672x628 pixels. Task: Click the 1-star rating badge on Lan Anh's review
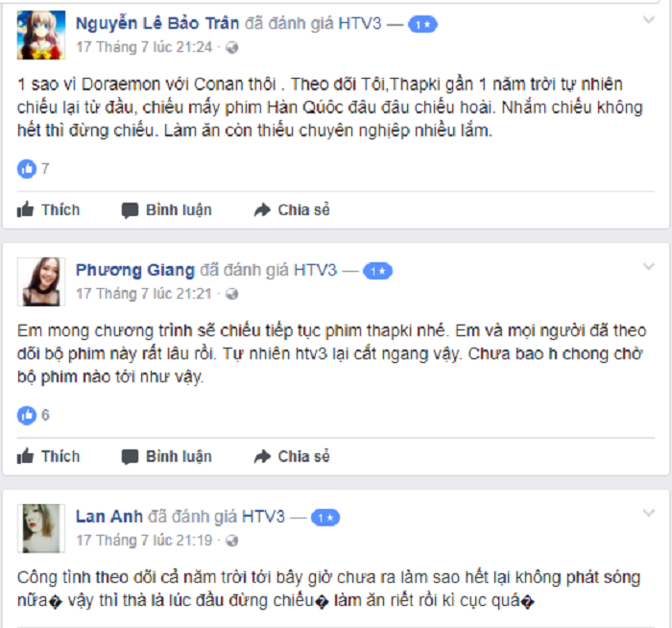point(325,518)
